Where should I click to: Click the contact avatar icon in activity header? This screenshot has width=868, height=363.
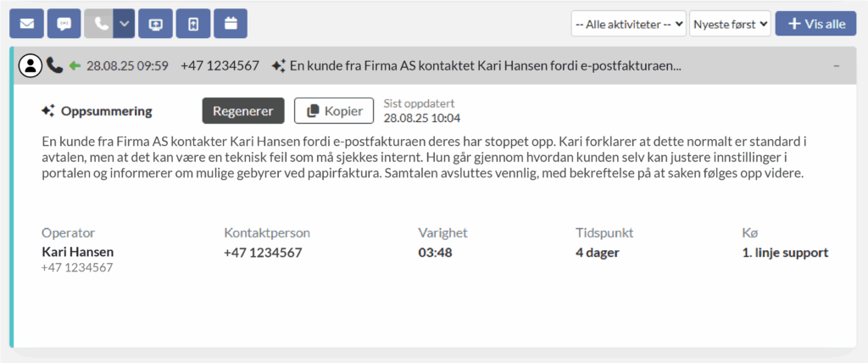coord(31,66)
